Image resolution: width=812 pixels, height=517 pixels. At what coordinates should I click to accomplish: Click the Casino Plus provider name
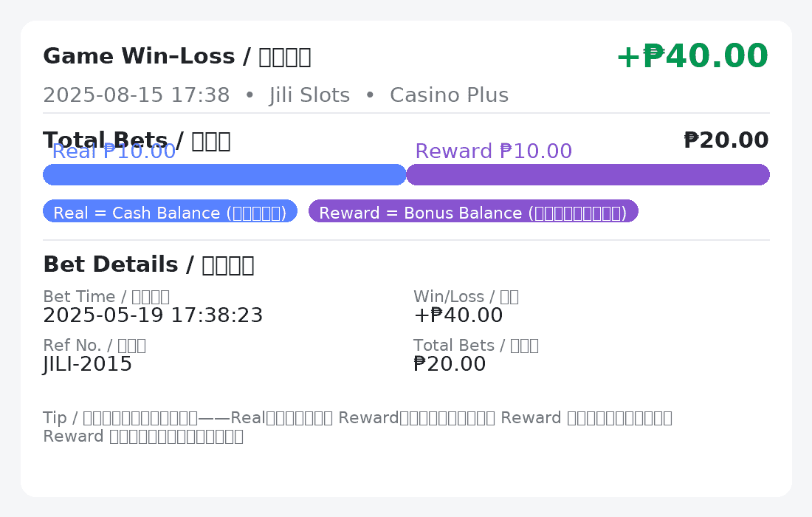(449, 95)
